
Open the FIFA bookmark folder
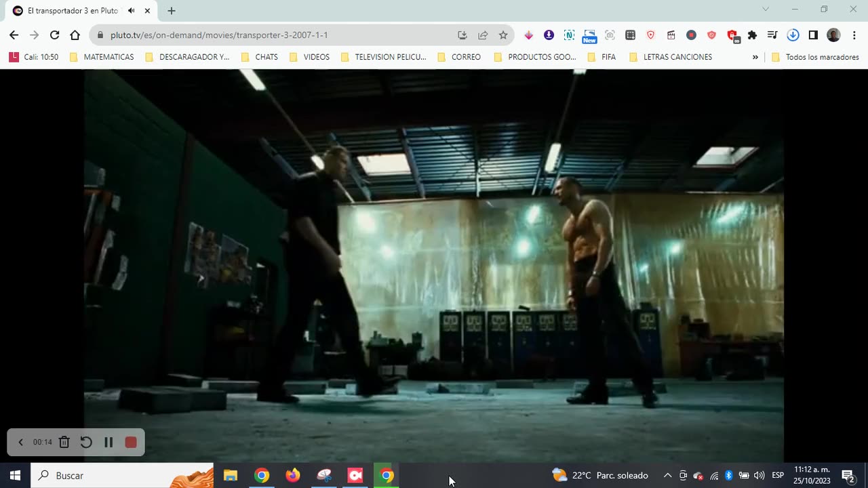pyautogui.click(x=601, y=57)
